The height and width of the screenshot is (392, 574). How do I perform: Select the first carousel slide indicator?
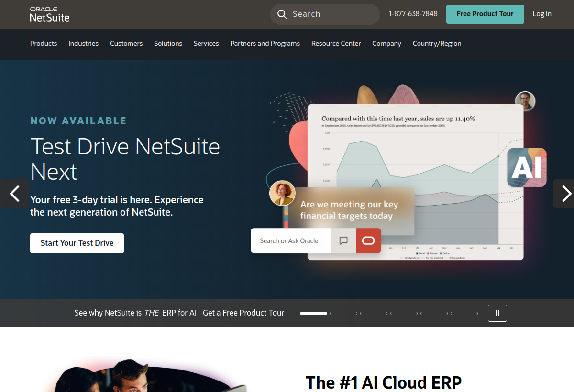(x=313, y=313)
